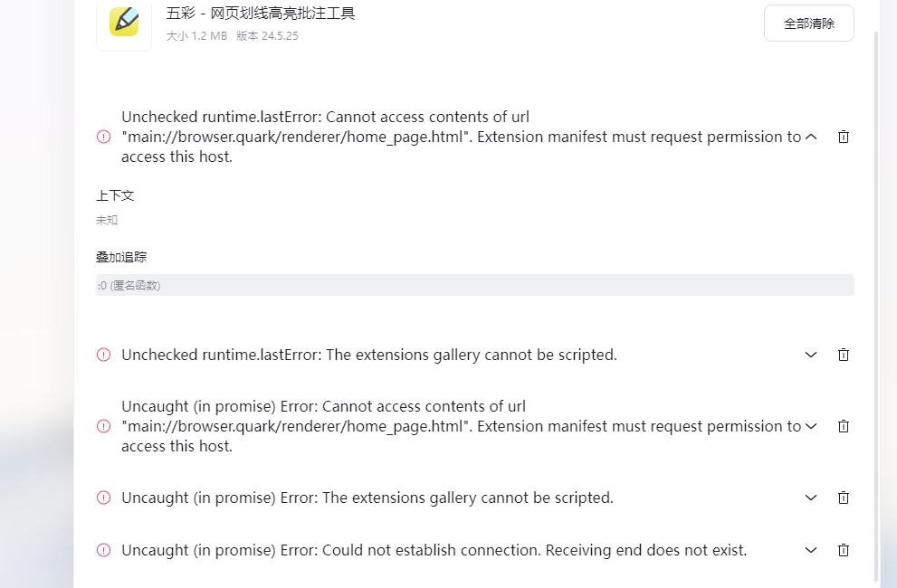
Task: Expand the Uncaught promise home_page.html error
Action: [x=811, y=426]
